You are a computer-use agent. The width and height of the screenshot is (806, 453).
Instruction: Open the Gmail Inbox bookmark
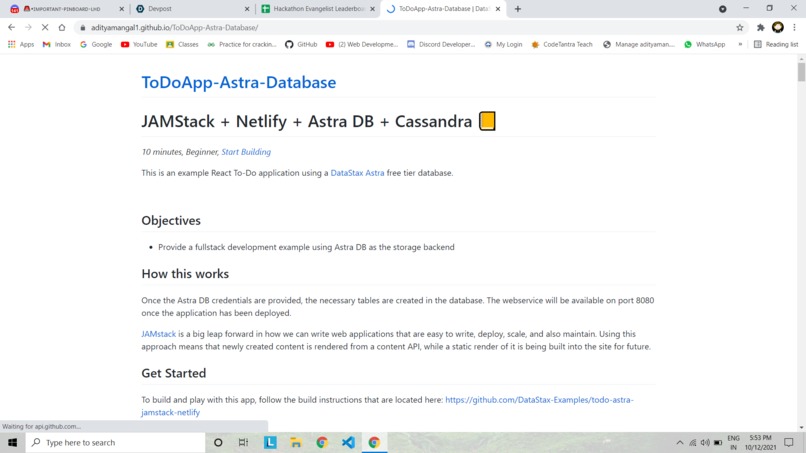click(x=57, y=45)
